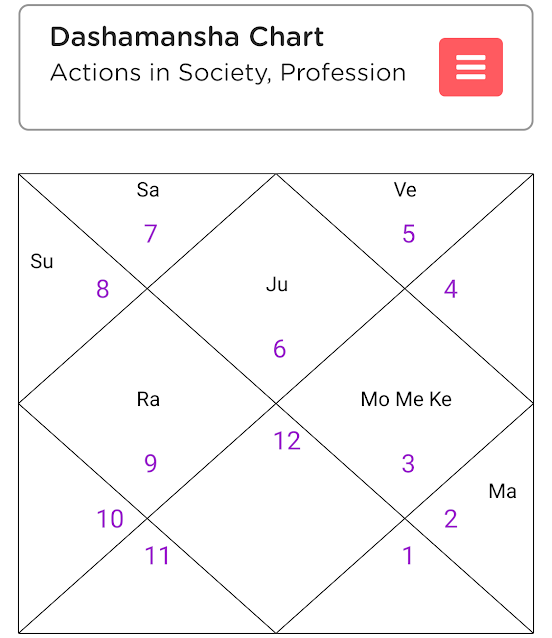Viewport: 552px width, 638px height.
Task: Select house number 10 on the left
Action: [x=110, y=519]
